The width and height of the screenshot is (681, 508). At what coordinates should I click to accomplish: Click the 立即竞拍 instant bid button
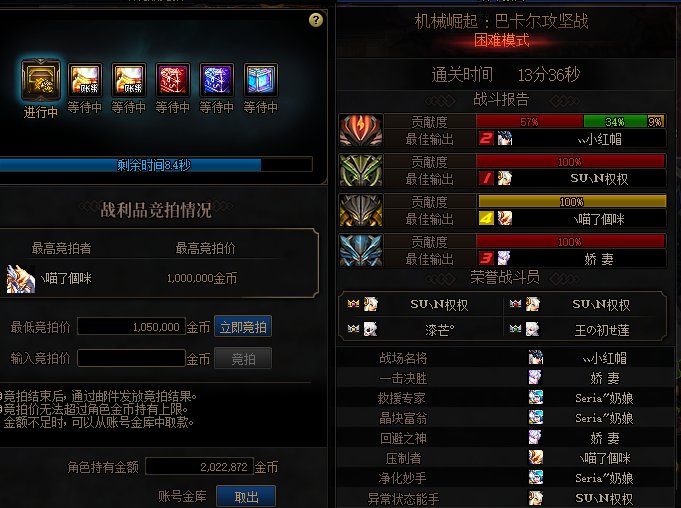point(243,327)
